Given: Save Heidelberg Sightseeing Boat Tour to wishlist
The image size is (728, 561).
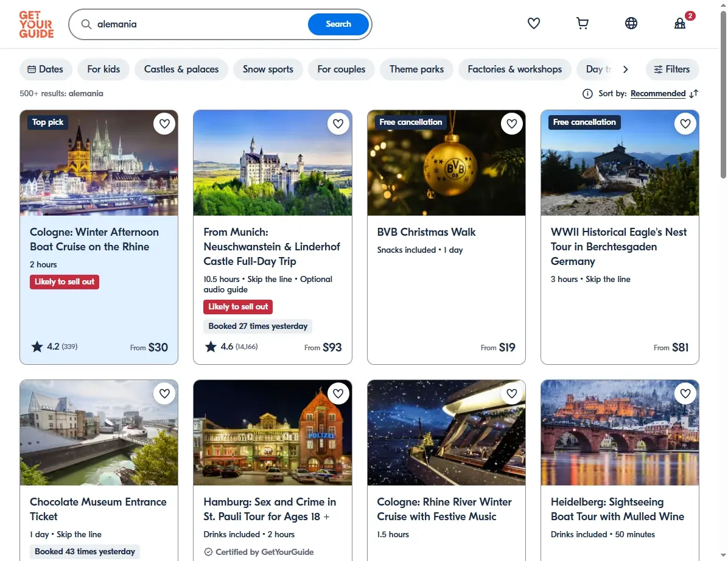Looking at the screenshot, I should [x=685, y=393].
